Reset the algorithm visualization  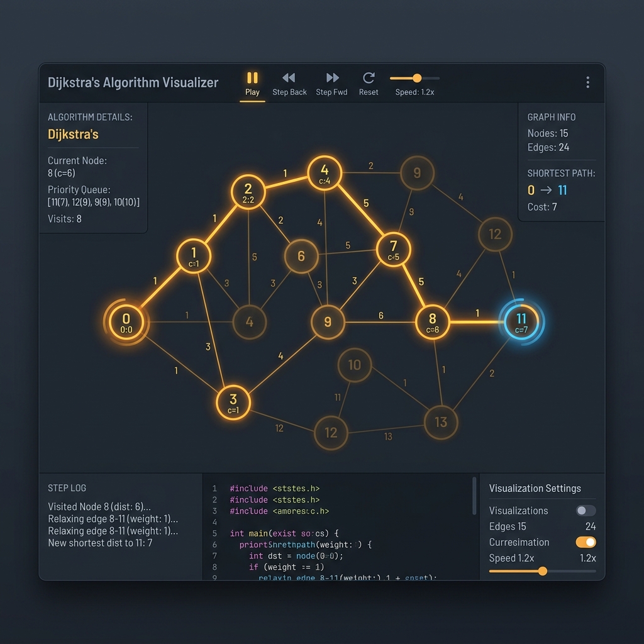(x=369, y=84)
